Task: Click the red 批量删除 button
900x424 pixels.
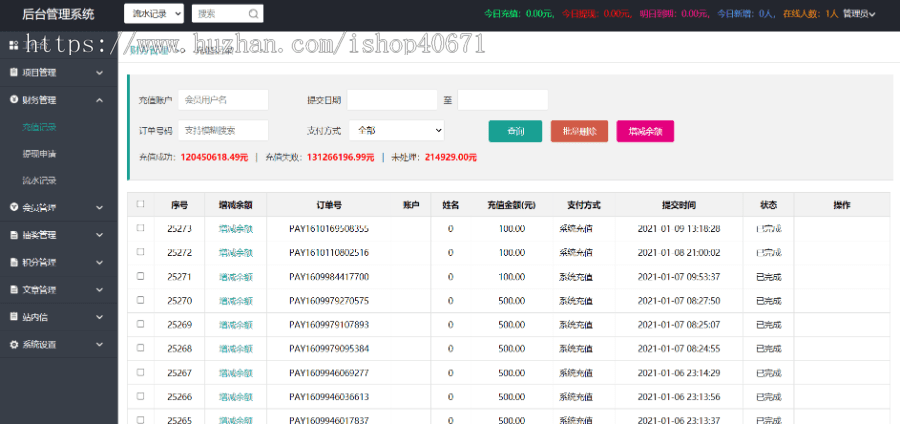Action: (579, 131)
